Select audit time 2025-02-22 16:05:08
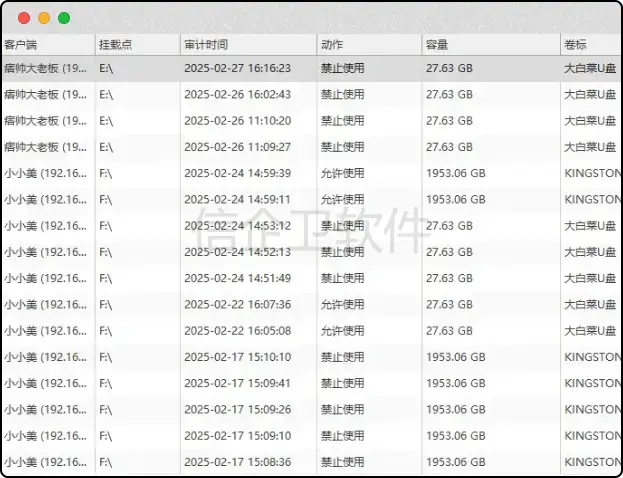This screenshot has width=623, height=478. pyautogui.click(x=238, y=331)
